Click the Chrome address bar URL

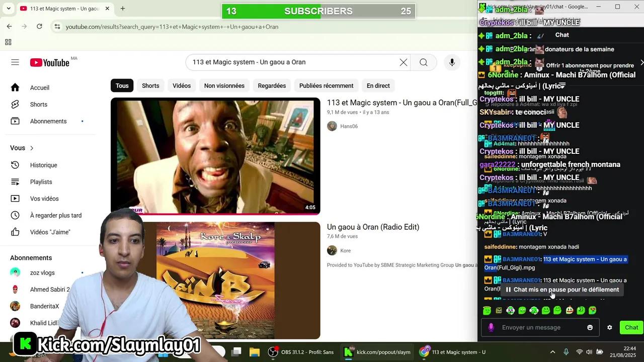click(172, 27)
